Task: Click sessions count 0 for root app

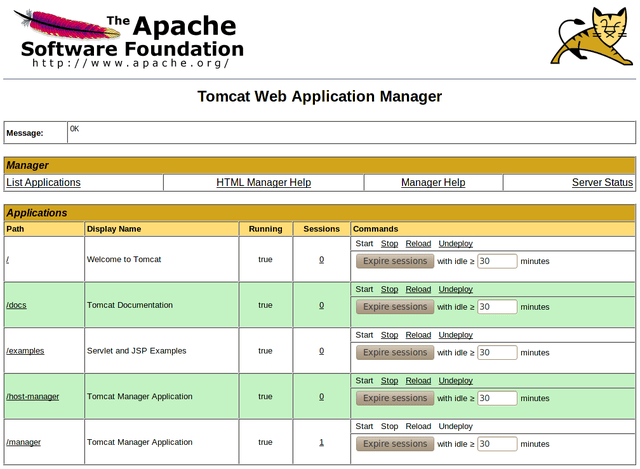Action: (322, 260)
